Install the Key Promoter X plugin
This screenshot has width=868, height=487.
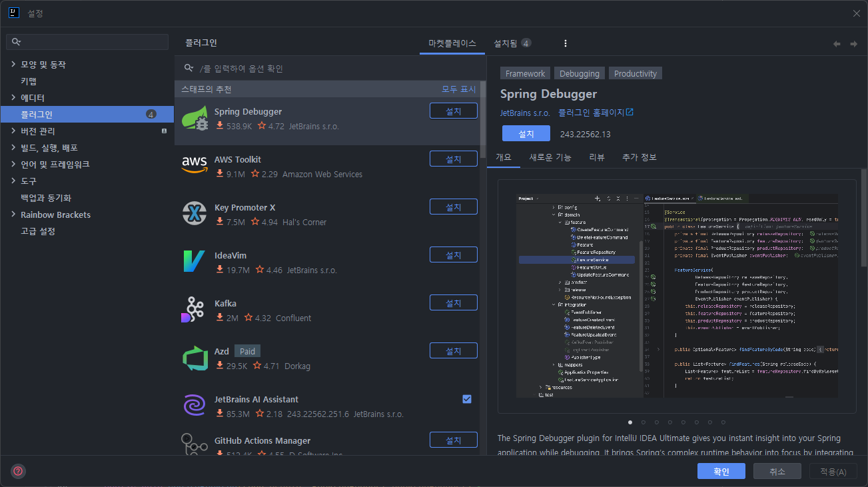(x=454, y=207)
